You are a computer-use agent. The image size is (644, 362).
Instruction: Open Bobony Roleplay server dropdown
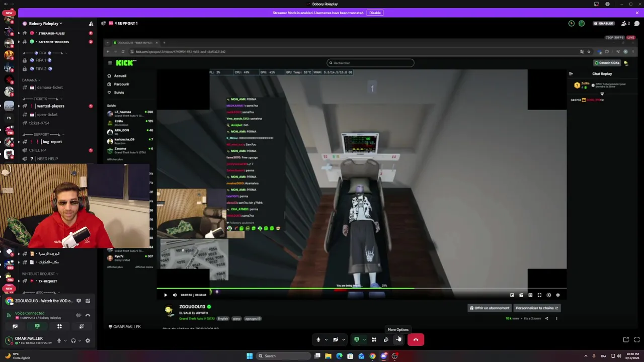click(46, 24)
